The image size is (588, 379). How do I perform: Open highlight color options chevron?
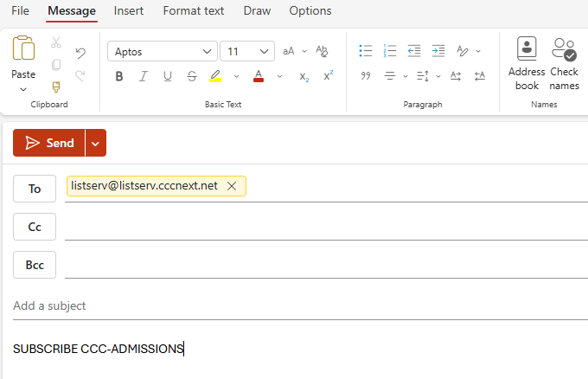pyautogui.click(x=236, y=76)
